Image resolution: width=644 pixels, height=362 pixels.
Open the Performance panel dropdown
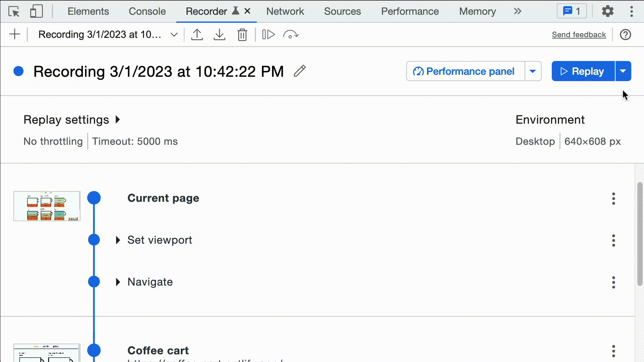point(533,71)
